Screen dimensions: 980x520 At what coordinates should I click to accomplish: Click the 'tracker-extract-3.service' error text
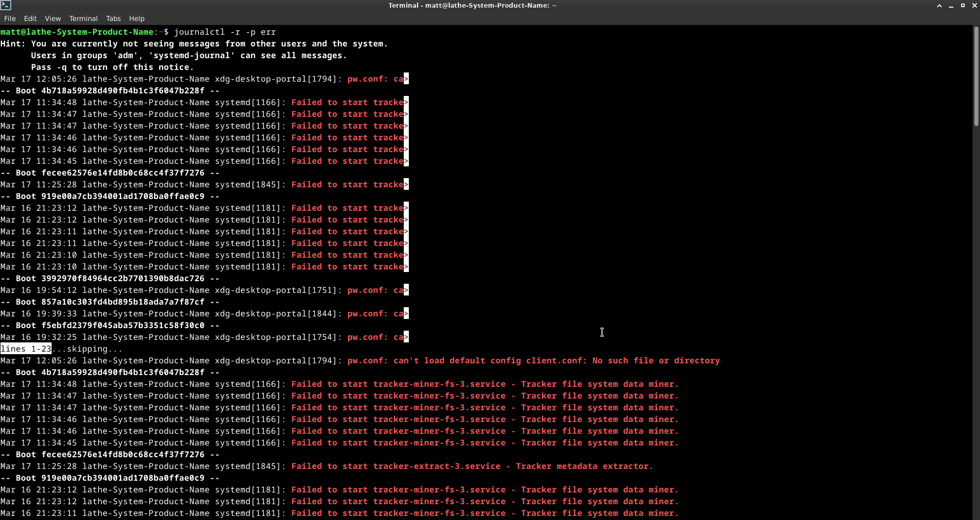(436, 466)
